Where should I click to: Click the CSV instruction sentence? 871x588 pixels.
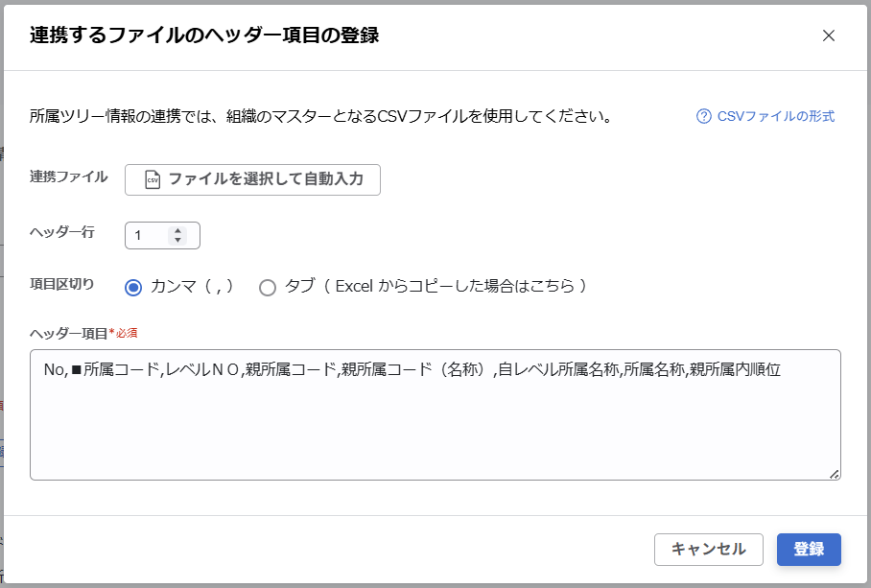tap(320, 116)
